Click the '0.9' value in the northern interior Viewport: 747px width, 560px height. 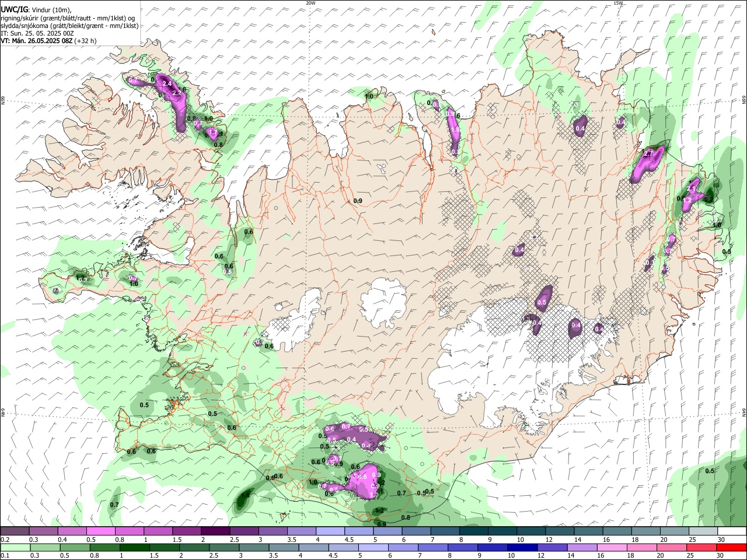tap(358, 201)
